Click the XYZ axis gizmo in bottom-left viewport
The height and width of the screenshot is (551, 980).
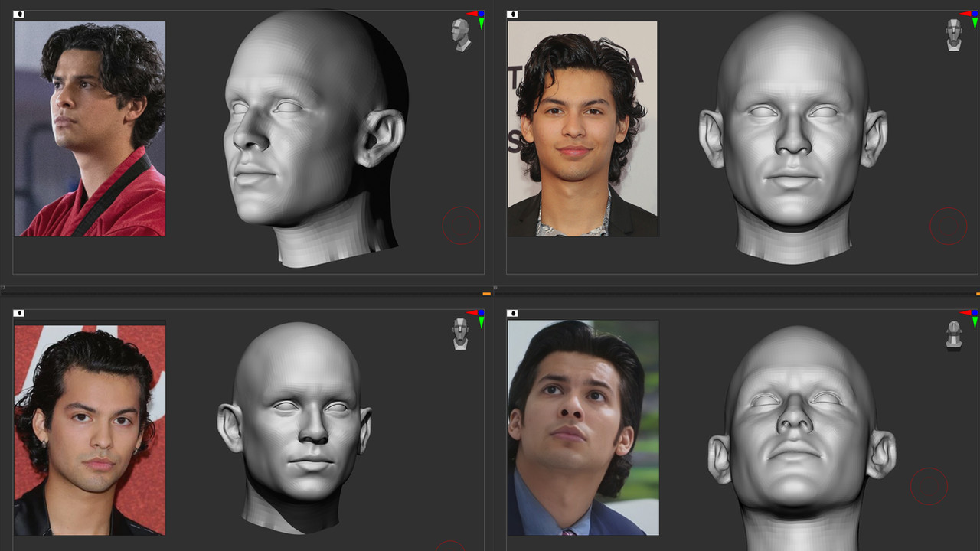coord(478,318)
